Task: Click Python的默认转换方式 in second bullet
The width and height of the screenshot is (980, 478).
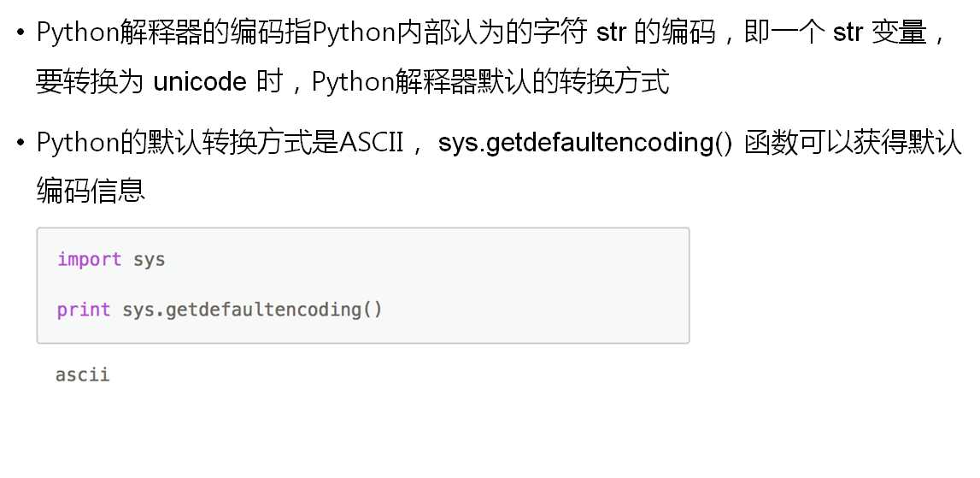Action: 187,143
